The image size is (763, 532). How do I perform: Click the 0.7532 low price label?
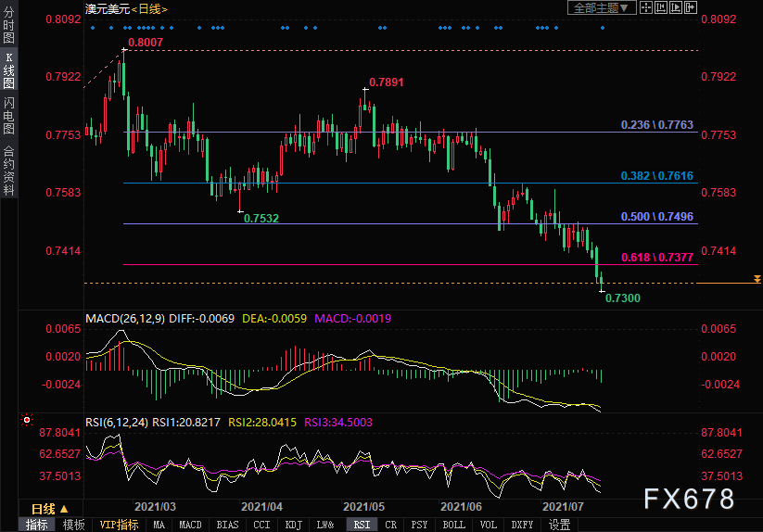pyautogui.click(x=261, y=219)
